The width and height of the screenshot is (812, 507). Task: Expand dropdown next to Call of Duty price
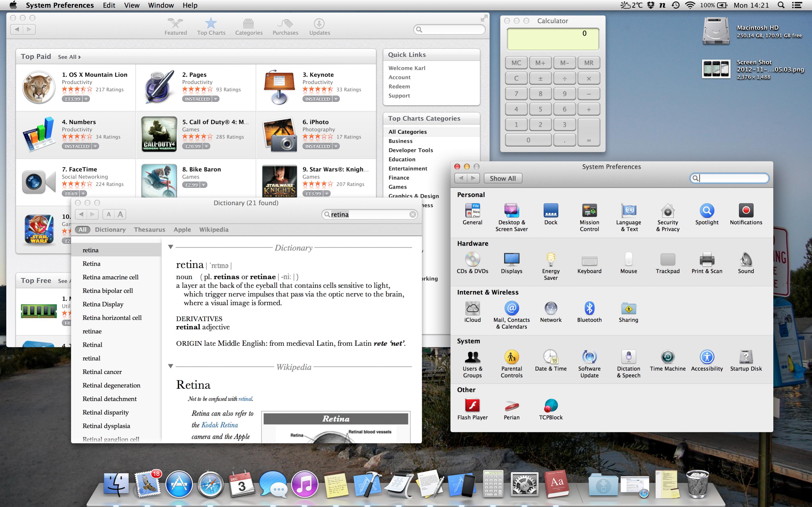tap(207, 146)
